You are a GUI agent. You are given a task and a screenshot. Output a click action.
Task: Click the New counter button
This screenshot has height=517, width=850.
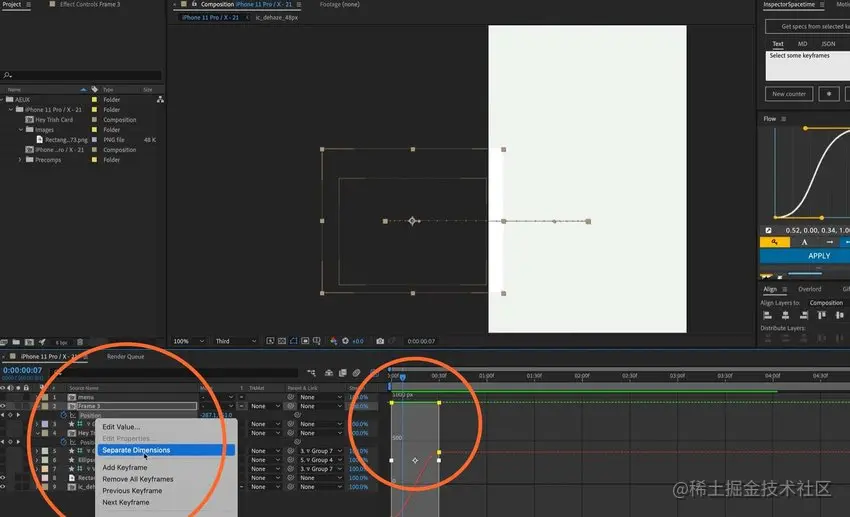(x=789, y=94)
